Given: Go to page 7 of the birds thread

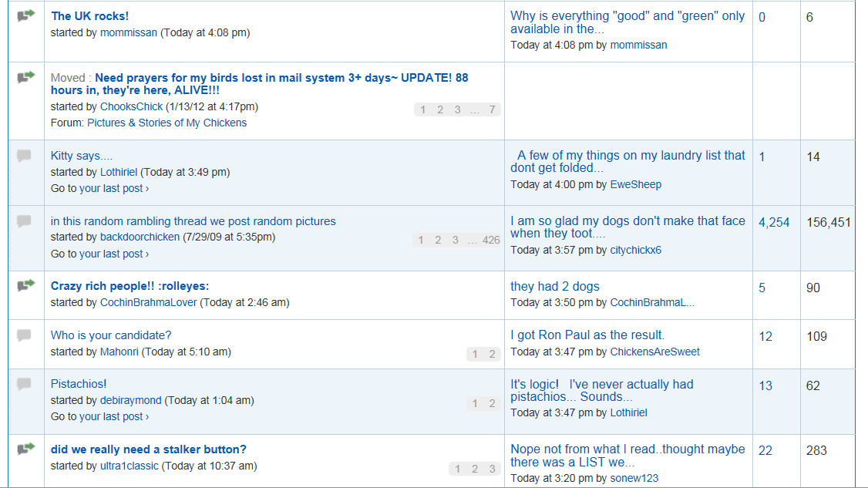Looking at the screenshot, I should [x=492, y=109].
